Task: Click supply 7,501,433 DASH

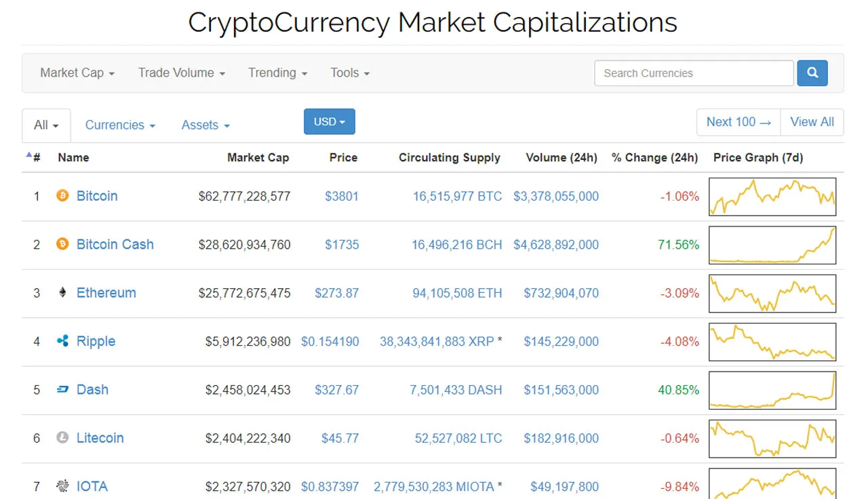Action: (456, 390)
